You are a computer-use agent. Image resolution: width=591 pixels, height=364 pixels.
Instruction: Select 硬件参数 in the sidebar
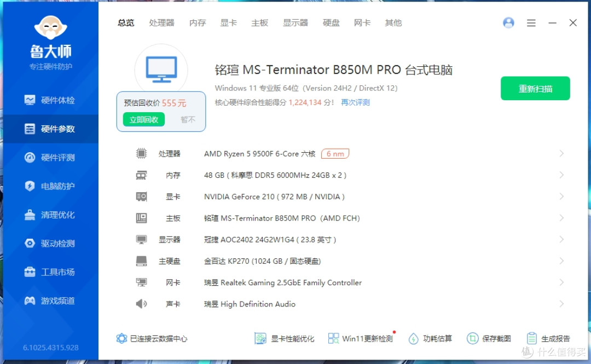coord(50,129)
